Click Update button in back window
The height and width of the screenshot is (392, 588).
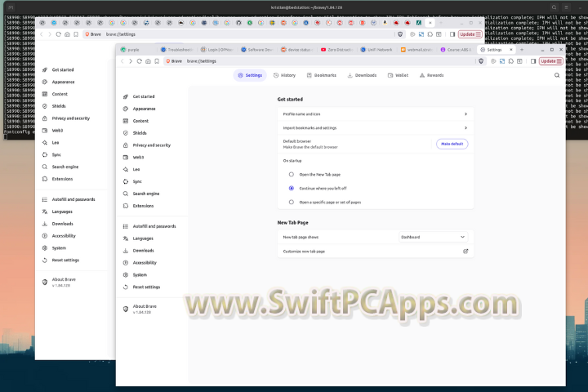click(x=470, y=34)
